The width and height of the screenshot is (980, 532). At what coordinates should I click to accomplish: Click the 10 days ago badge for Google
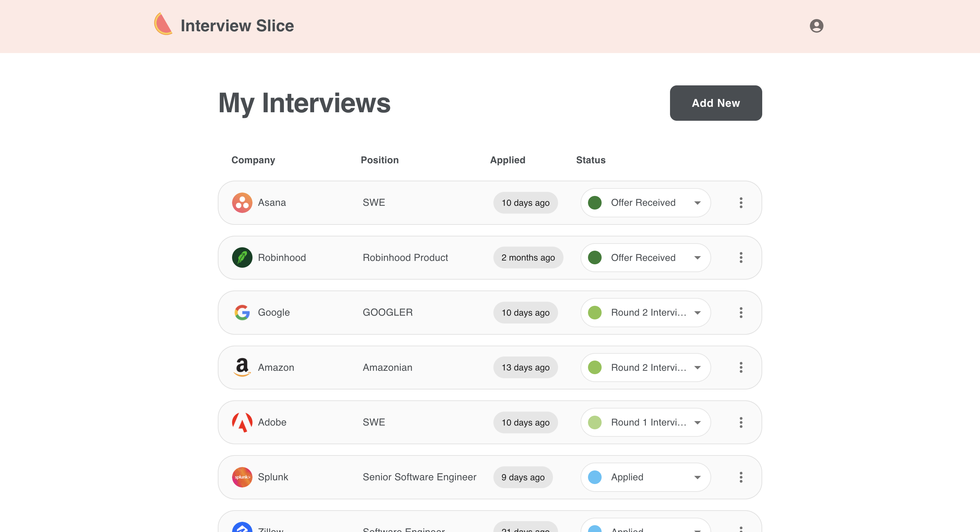(525, 312)
